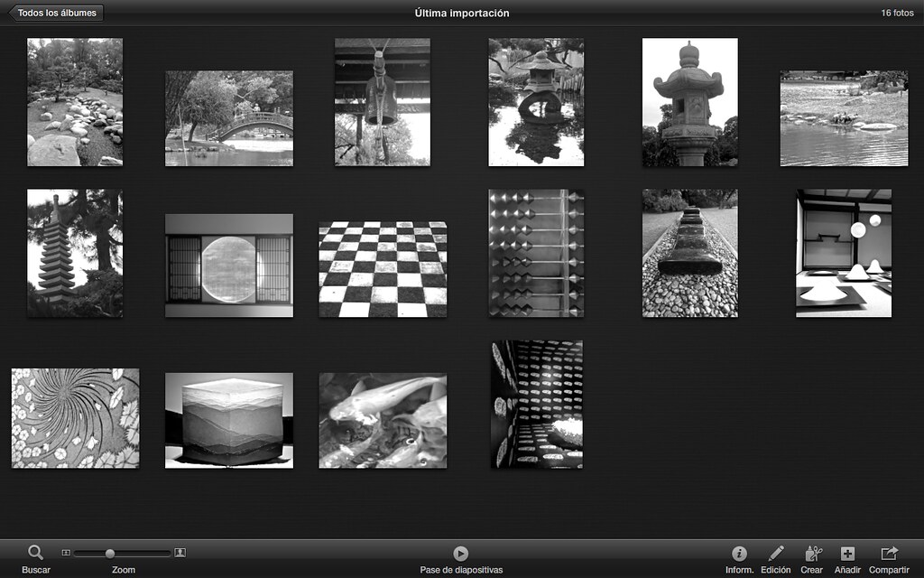Click the Zoom slider knob
Viewport: 924px width, 578px height.
pyautogui.click(x=109, y=554)
